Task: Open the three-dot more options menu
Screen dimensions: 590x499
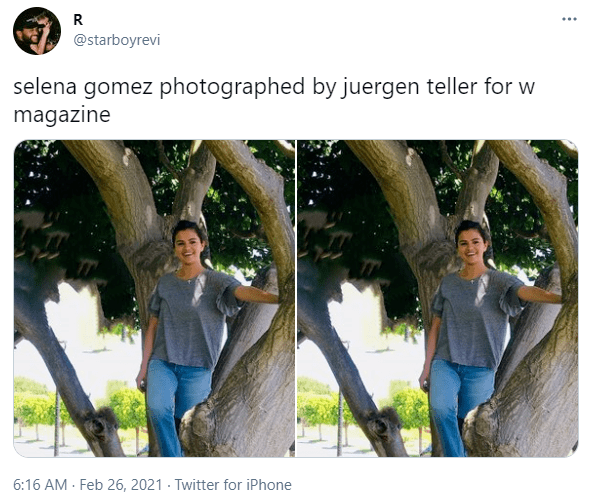Action: pyautogui.click(x=569, y=19)
